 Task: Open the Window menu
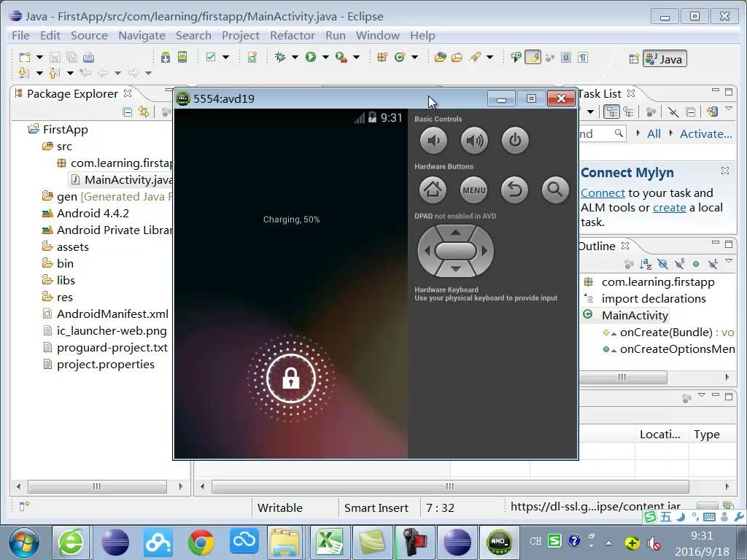click(378, 35)
